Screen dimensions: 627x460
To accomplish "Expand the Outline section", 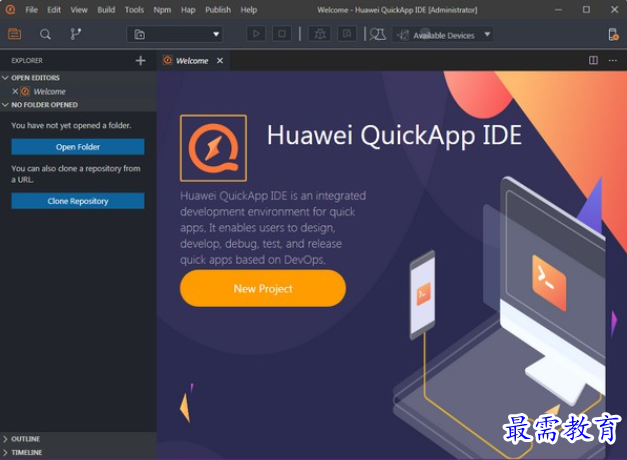I will (x=5, y=439).
